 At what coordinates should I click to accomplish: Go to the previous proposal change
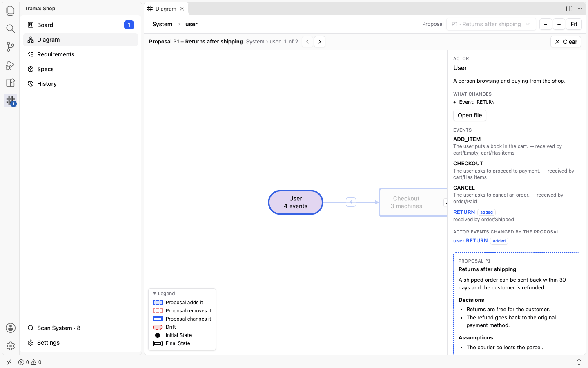click(307, 42)
